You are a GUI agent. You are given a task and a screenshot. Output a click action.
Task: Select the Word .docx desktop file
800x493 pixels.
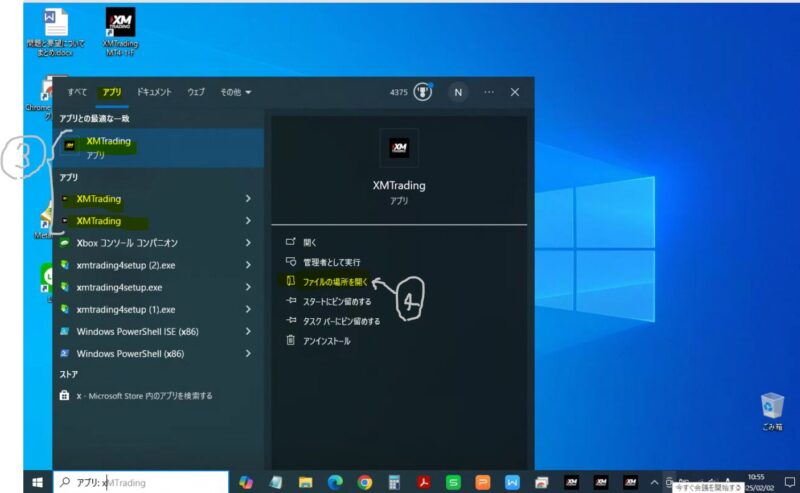[x=56, y=32]
